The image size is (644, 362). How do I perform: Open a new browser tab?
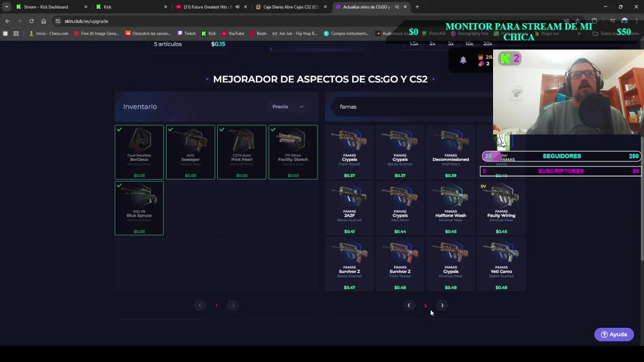pyautogui.click(x=417, y=7)
